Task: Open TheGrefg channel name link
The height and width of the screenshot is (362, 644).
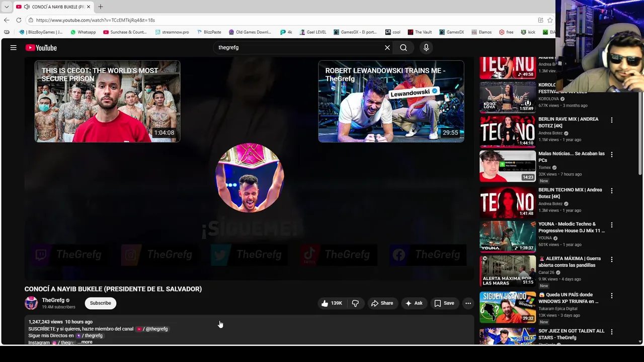Action: (x=53, y=300)
